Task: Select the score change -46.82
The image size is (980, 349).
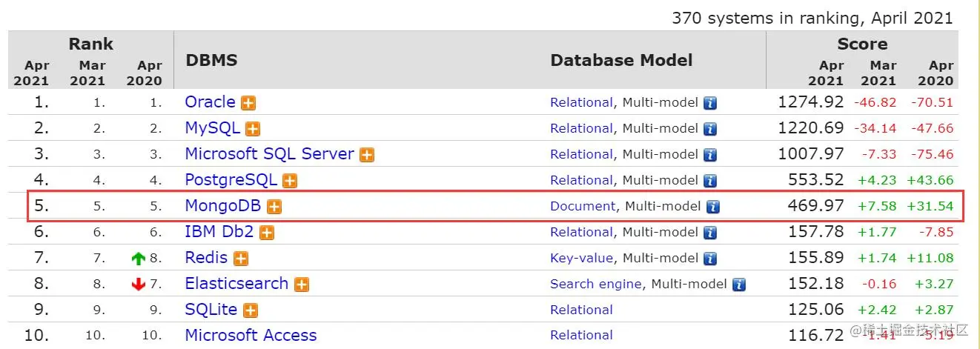Action: (x=875, y=103)
